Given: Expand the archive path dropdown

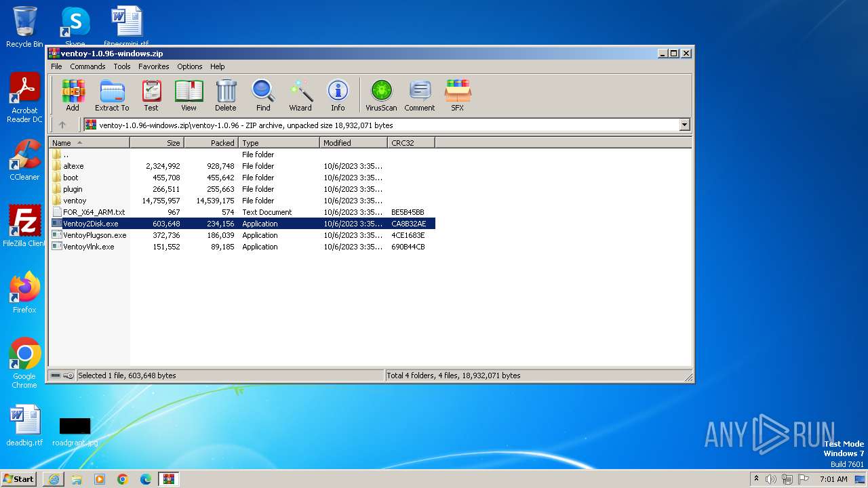Looking at the screenshot, I should pos(684,125).
